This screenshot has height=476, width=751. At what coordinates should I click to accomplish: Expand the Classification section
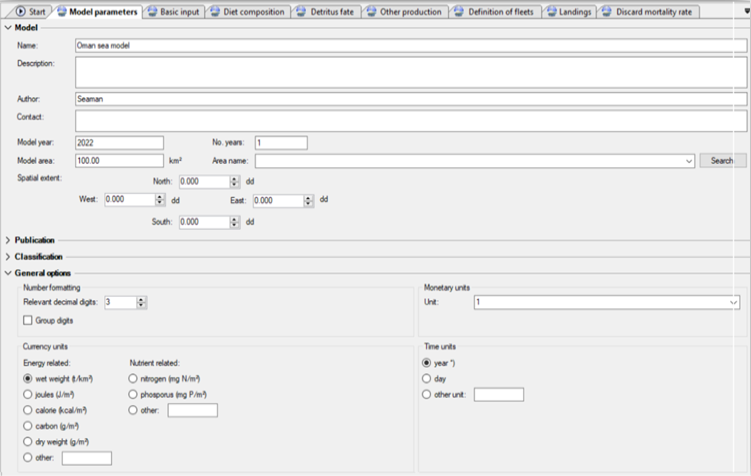(8, 257)
